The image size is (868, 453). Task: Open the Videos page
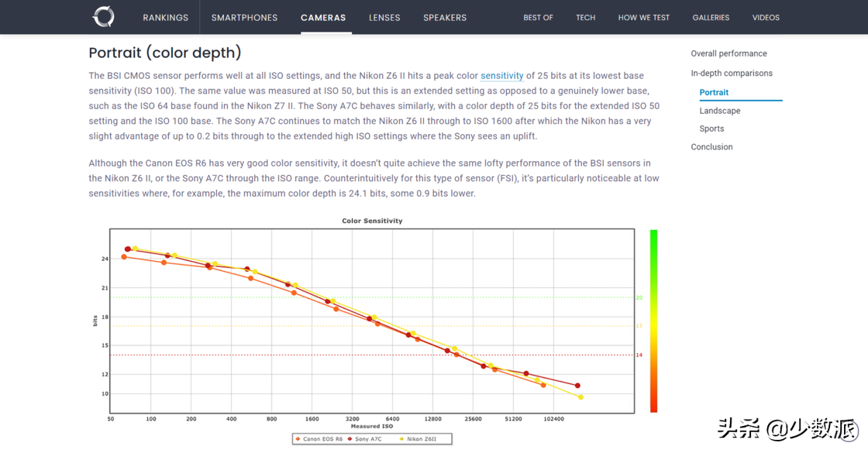pos(766,18)
